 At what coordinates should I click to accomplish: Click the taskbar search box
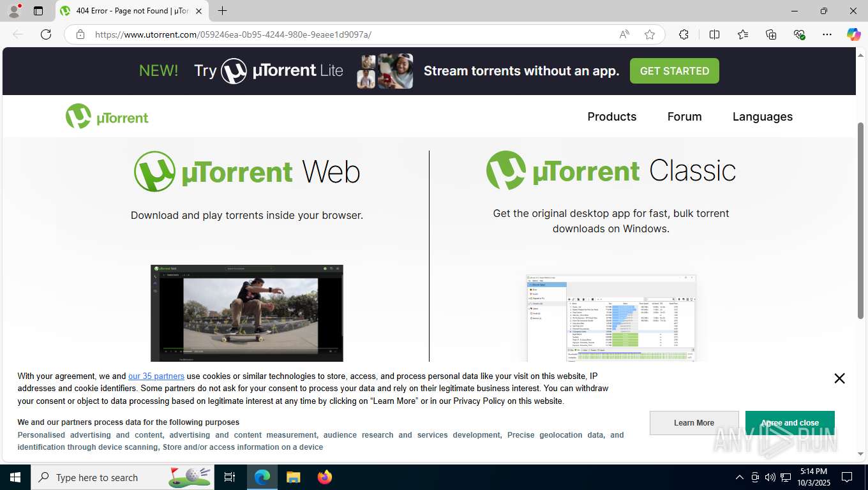coord(123,477)
